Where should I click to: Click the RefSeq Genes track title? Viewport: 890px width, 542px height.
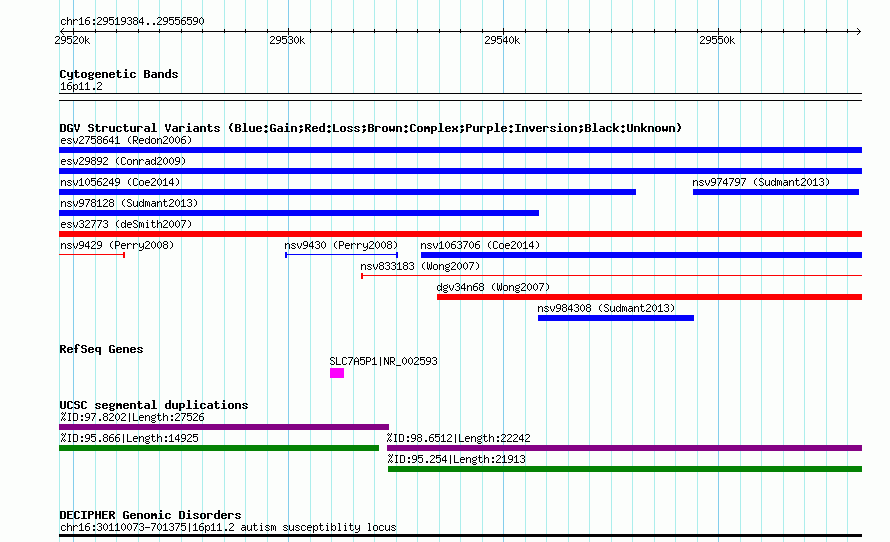(101, 349)
